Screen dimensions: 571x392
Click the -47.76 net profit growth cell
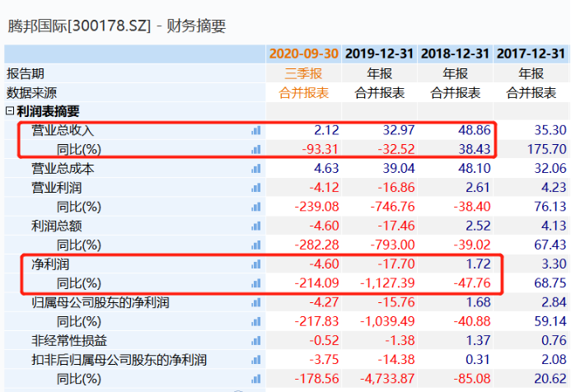click(x=472, y=283)
